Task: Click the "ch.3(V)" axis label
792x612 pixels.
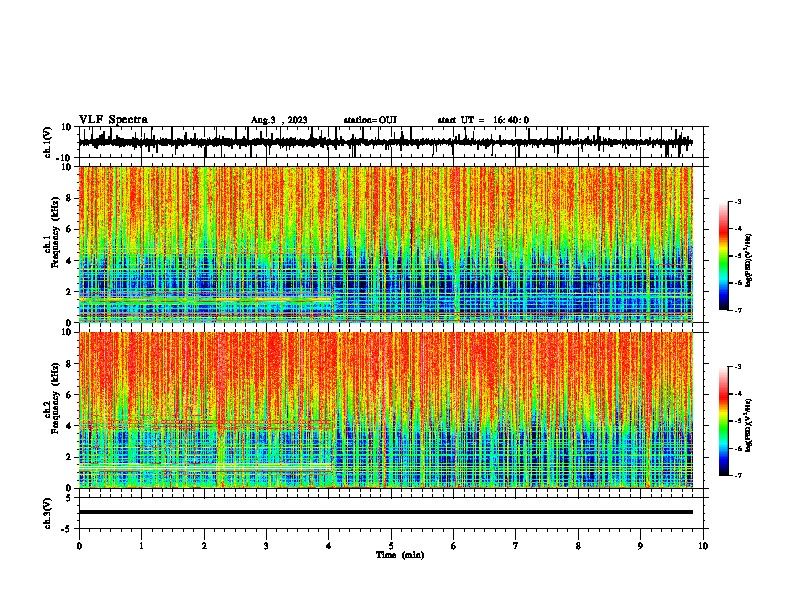Action: (48, 513)
